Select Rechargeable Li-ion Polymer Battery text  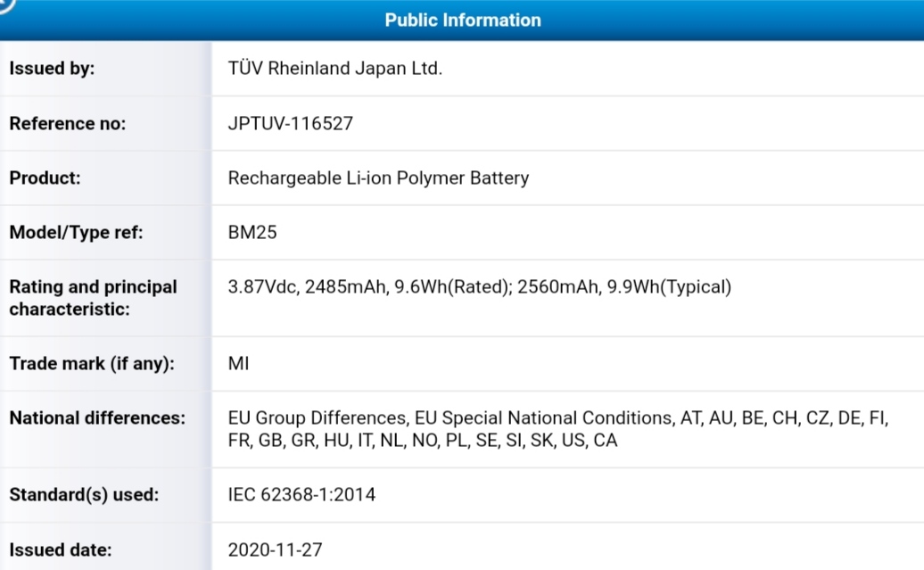378,178
